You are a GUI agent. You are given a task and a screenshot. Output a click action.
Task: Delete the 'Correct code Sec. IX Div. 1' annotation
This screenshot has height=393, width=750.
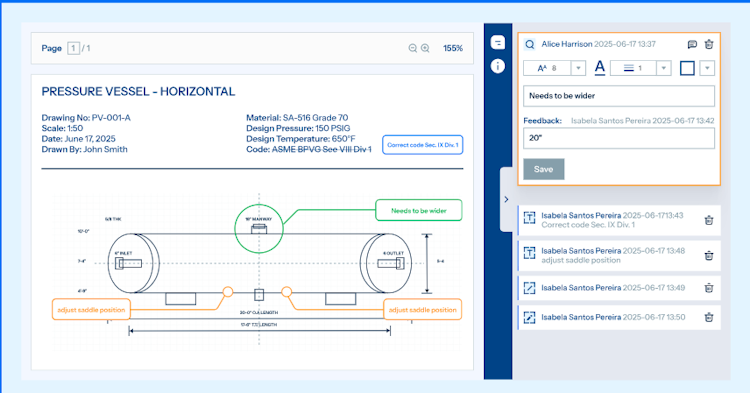click(709, 220)
